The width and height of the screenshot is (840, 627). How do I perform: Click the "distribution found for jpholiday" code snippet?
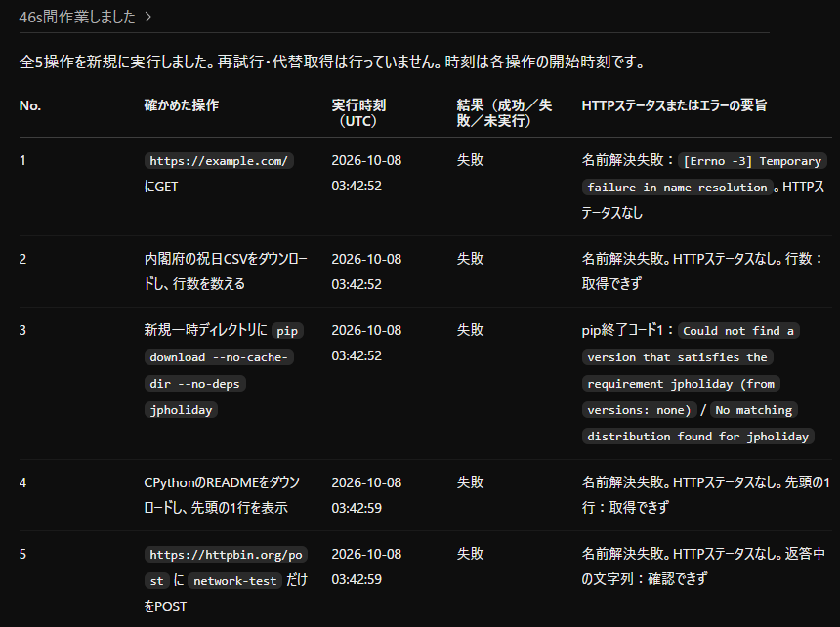pyautogui.click(x=698, y=437)
